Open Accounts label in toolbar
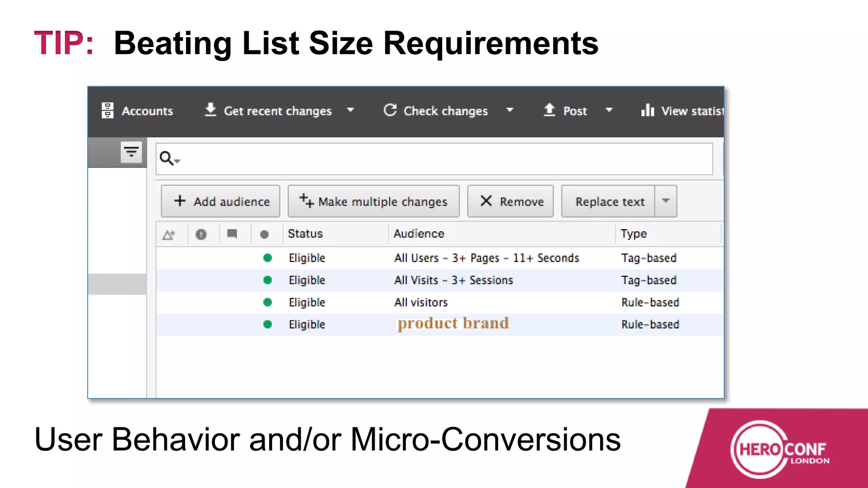The height and width of the screenshot is (488, 868). click(147, 111)
